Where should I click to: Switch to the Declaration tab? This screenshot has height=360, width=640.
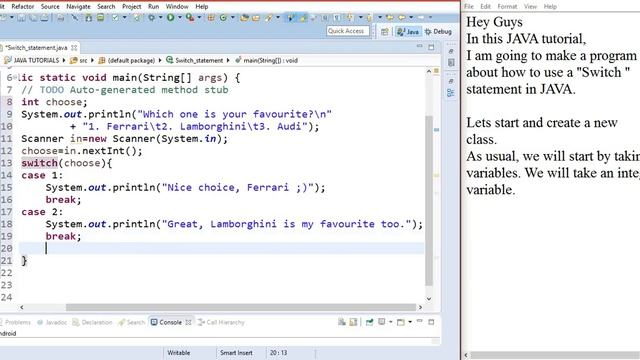(x=92, y=322)
